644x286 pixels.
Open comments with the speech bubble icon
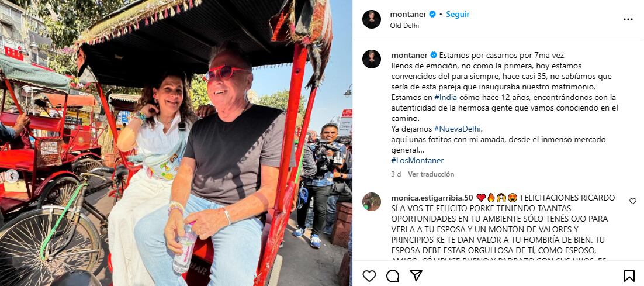coord(393,275)
